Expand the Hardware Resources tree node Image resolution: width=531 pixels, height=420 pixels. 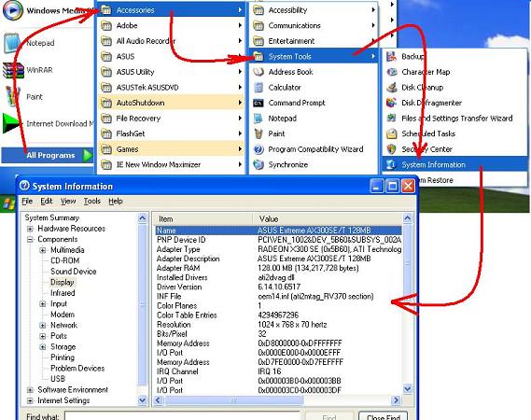click(30, 229)
